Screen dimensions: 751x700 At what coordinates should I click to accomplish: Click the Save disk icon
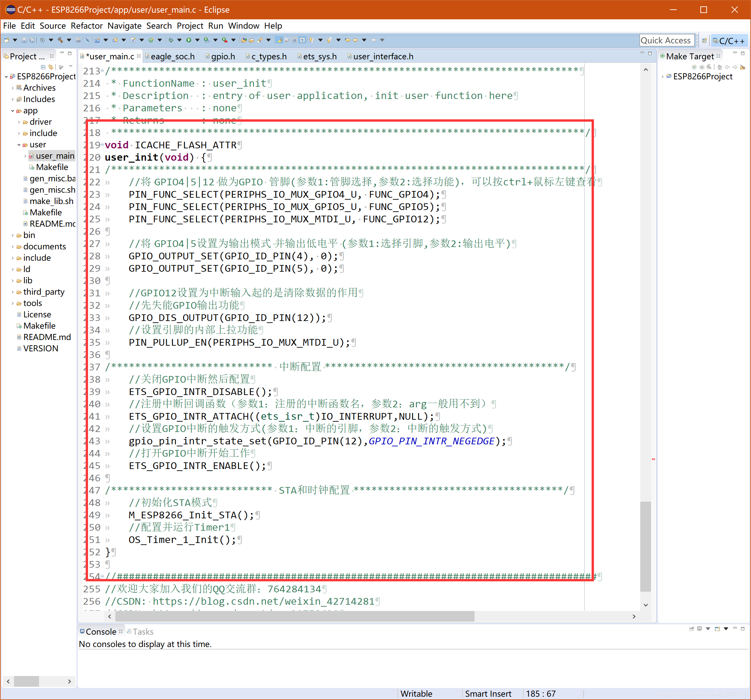(x=24, y=40)
